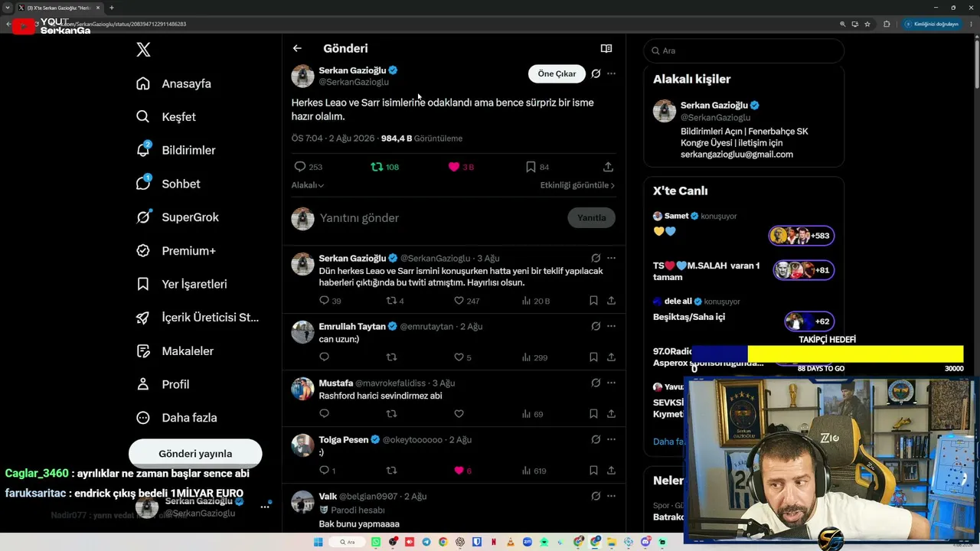Image resolution: width=980 pixels, height=551 pixels.
Task: Open Sohbet messages
Action: click(x=168, y=184)
